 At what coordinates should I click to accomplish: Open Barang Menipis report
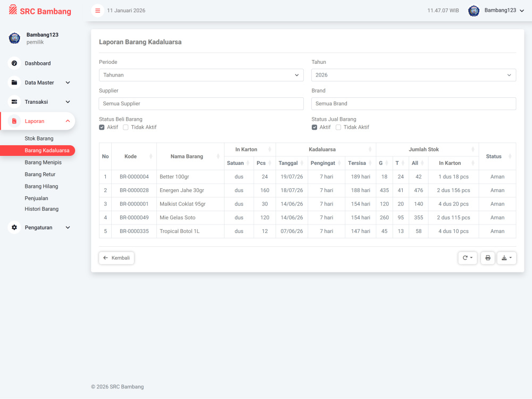[x=43, y=162]
